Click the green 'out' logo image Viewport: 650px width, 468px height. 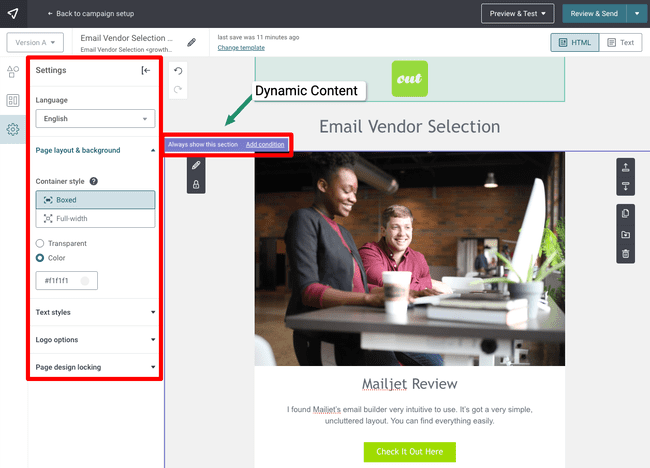(x=410, y=79)
